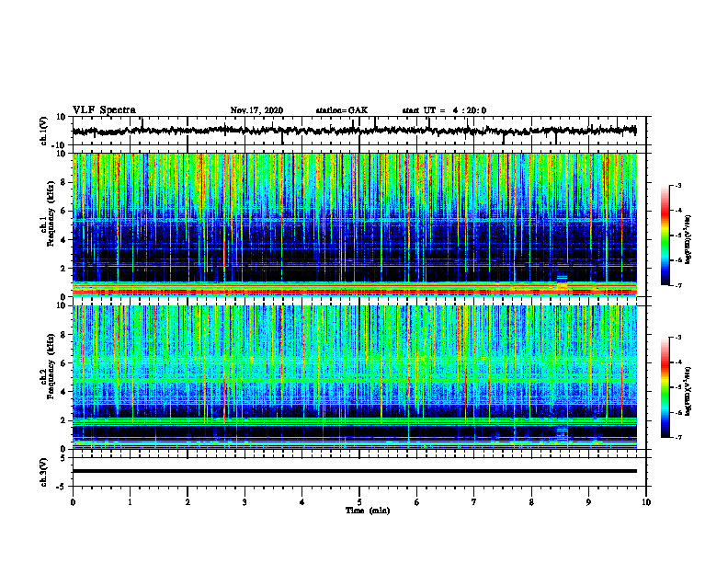The height and width of the screenshot is (563, 728).
Task: Click the ch.1 "Frequency (kHz)" axis label
Action: click(x=51, y=214)
